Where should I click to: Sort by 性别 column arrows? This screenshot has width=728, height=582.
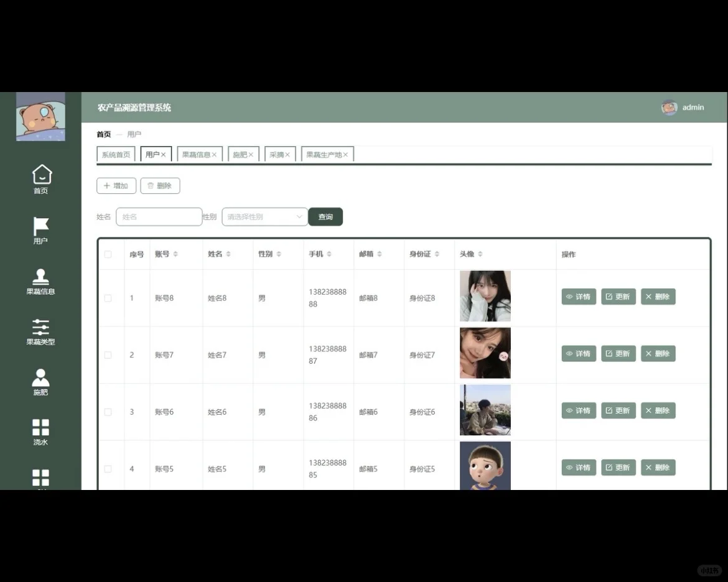[279, 254]
